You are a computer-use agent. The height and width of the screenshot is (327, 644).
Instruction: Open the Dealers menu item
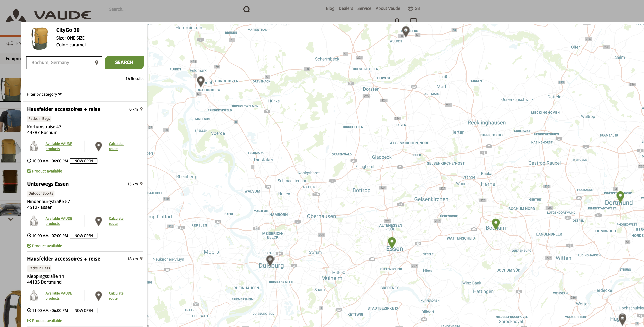tap(346, 8)
